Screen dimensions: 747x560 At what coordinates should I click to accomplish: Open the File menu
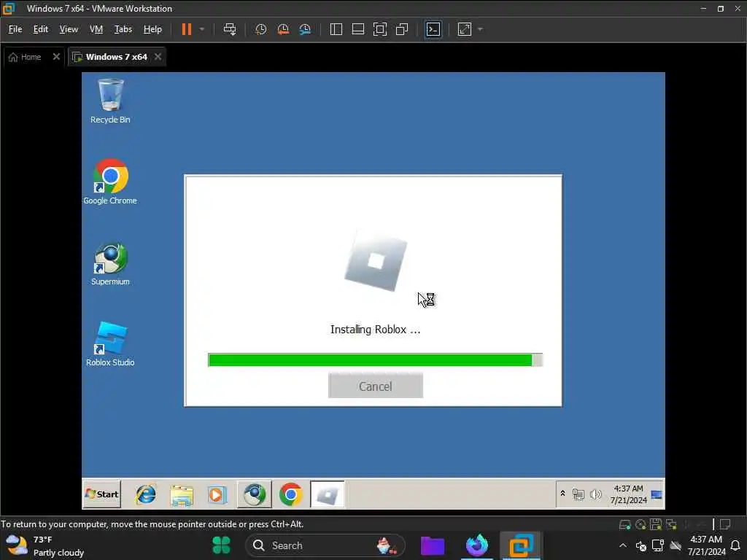click(x=15, y=29)
